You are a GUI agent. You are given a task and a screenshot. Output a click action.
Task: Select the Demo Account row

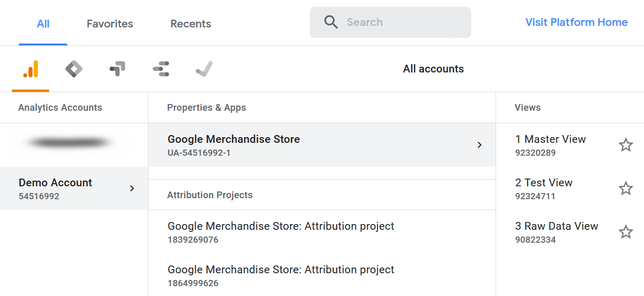[74, 188]
